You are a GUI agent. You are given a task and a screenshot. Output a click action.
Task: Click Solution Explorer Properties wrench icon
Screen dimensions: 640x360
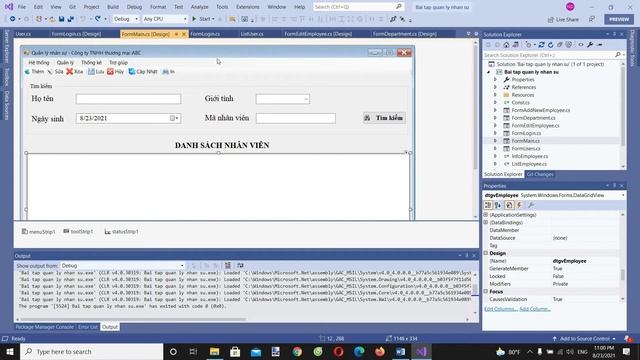click(590, 45)
